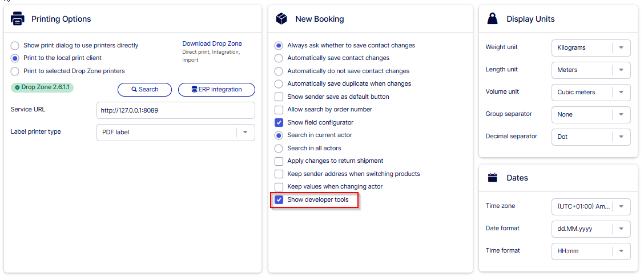Click the calendar icon beside Dates
644x276 pixels.
[x=492, y=178]
